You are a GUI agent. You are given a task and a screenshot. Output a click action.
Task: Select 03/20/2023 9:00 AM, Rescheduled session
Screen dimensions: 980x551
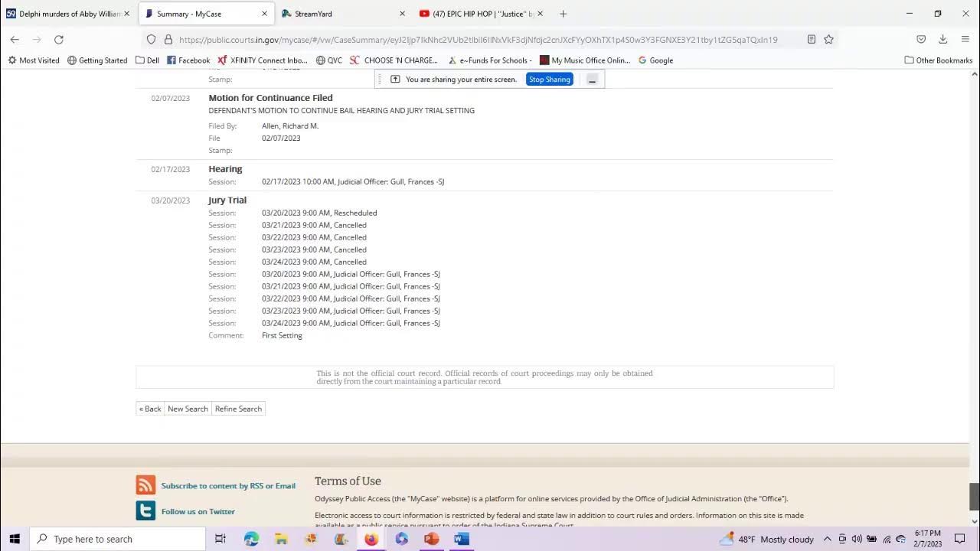point(319,213)
